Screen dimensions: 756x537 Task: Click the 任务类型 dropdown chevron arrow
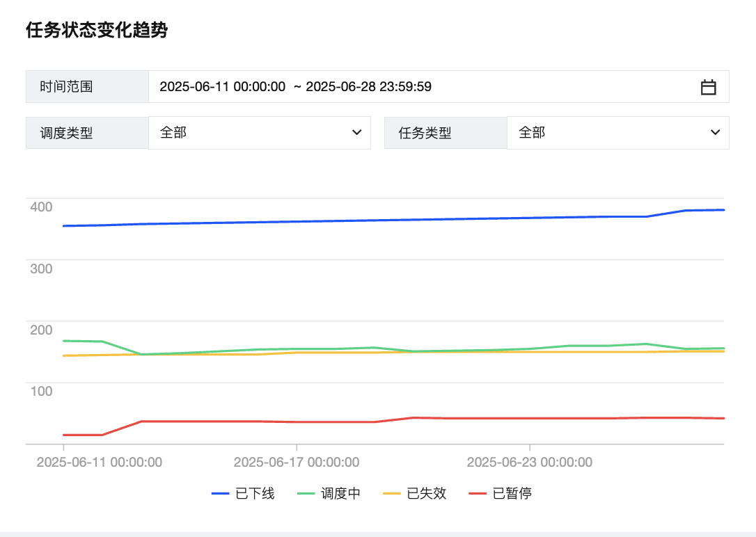click(716, 132)
